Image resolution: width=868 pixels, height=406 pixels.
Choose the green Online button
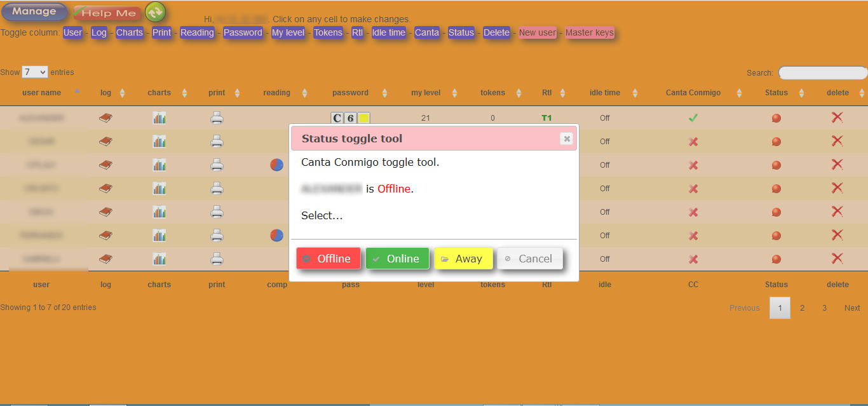397,259
